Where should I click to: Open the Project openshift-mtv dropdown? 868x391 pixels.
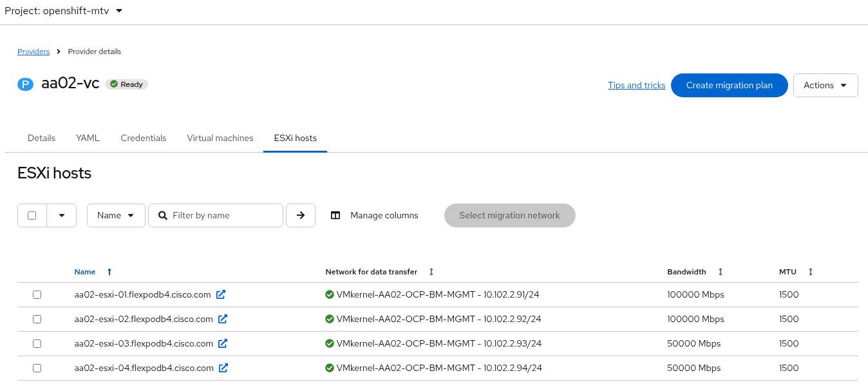pyautogui.click(x=63, y=11)
